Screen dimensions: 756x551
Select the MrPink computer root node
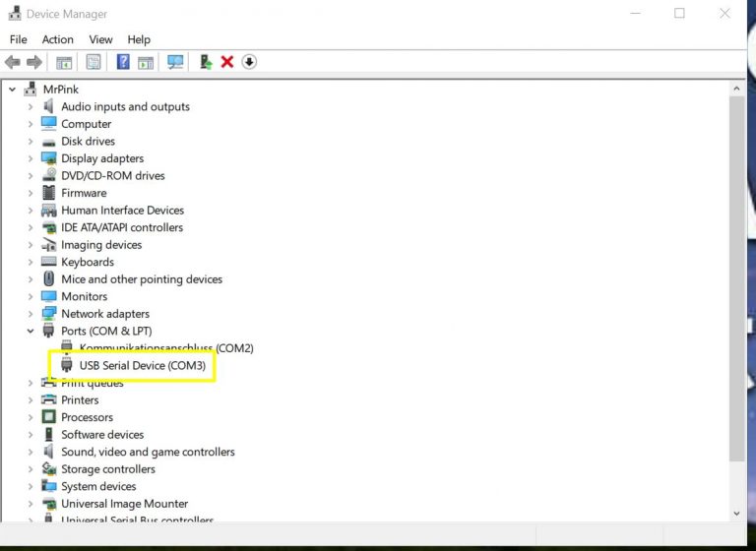[x=60, y=90]
